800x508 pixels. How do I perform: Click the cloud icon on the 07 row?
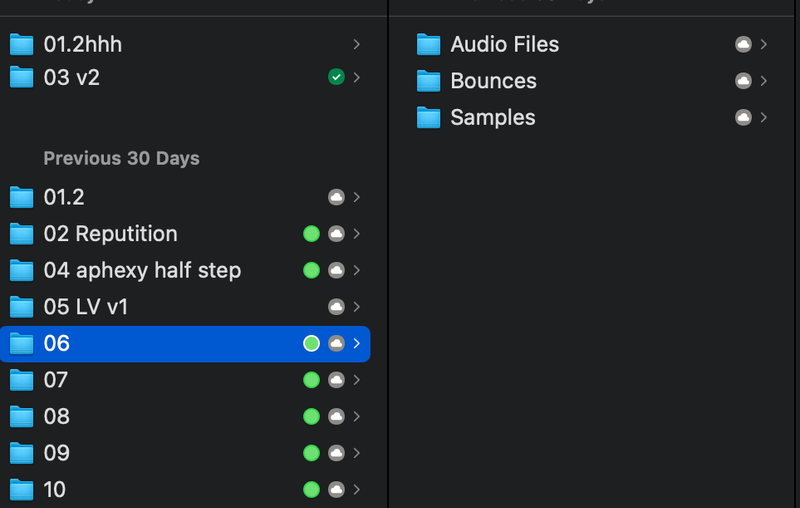click(x=336, y=380)
